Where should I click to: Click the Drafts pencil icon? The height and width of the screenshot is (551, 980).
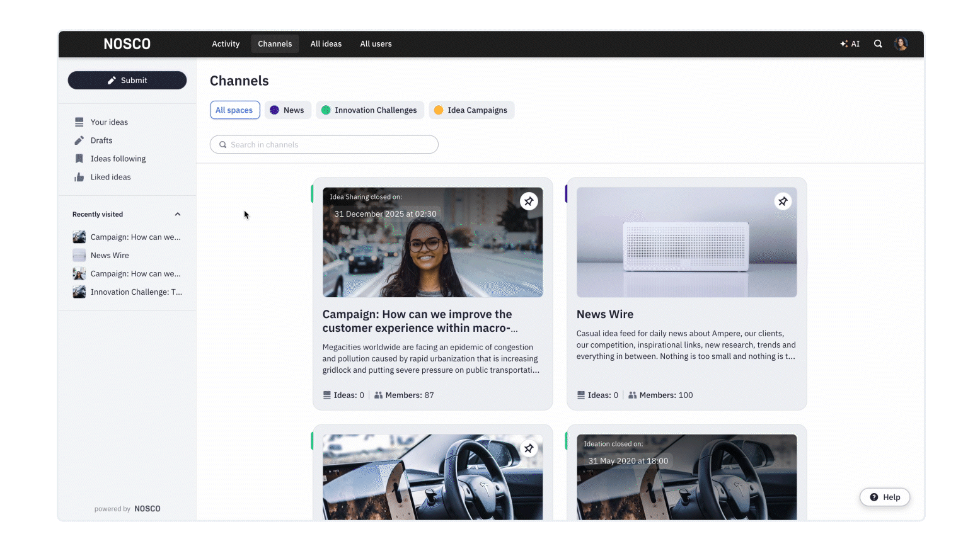[79, 140]
